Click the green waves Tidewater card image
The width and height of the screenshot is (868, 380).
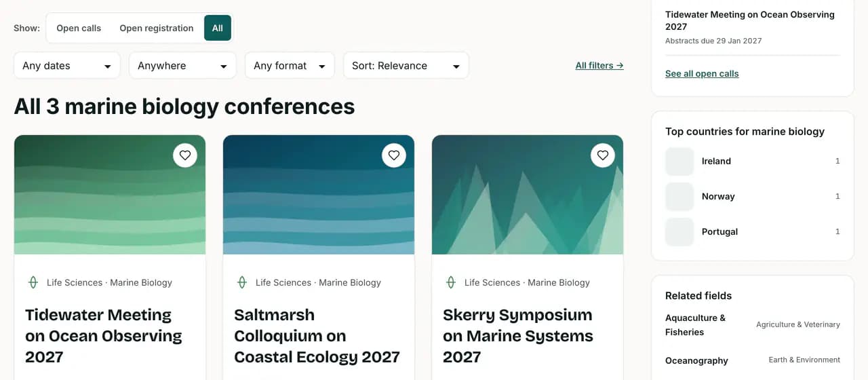(x=110, y=195)
